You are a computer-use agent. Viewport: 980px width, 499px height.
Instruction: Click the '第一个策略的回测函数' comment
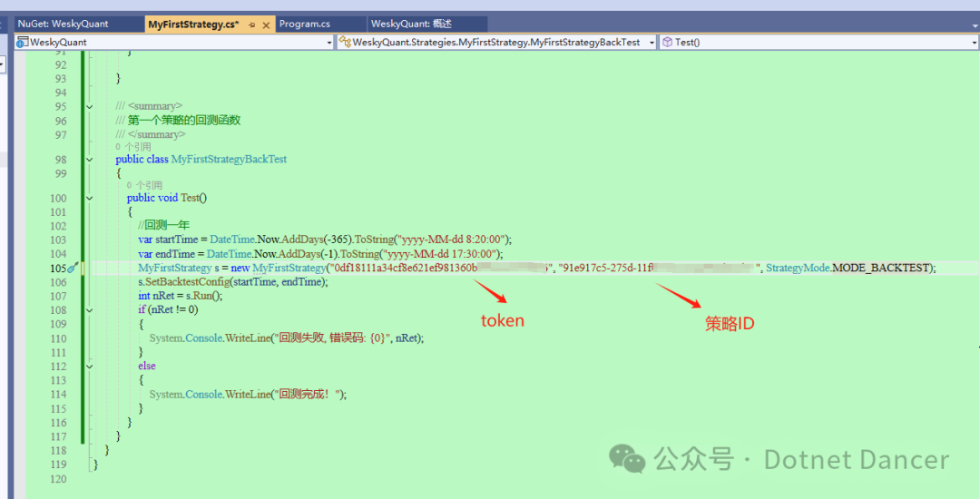[183, 121]
